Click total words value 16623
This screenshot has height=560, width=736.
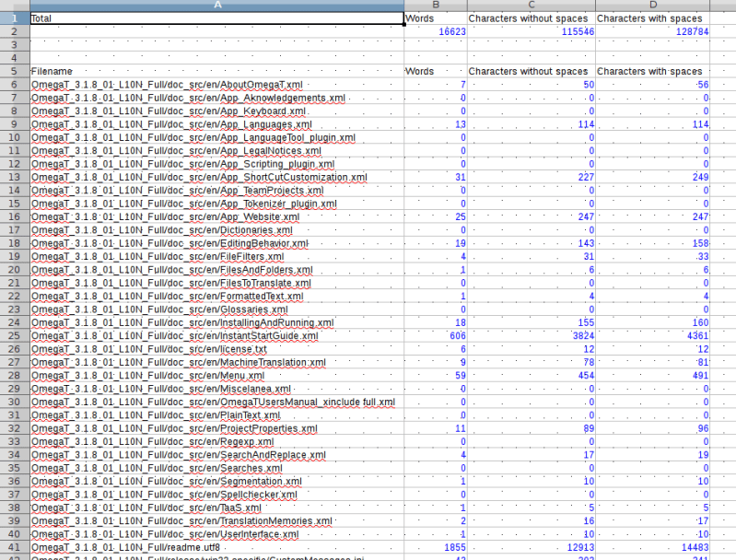(x=436, y=31)
